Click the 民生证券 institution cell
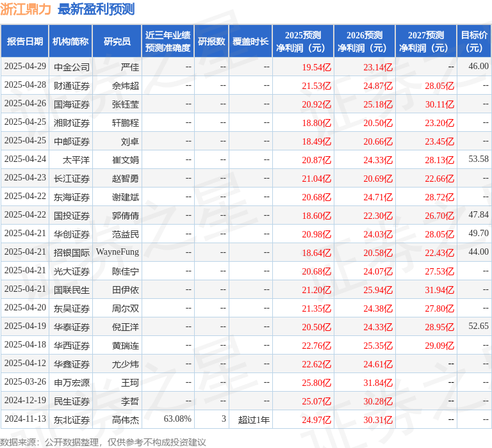Screen dimensions: 492x448 click(72, 401)
